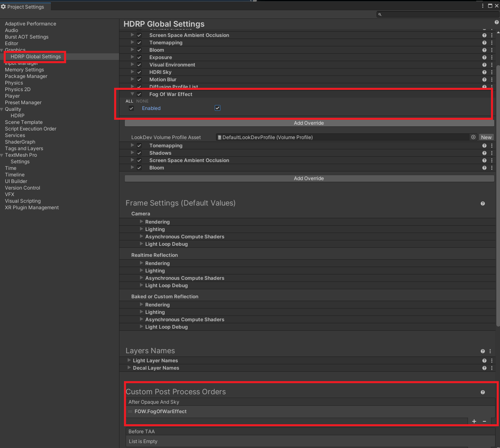Screen dimensions: 500x448
Task: Open the Exposure override's three-dot menu
Action: pos(492,57)
